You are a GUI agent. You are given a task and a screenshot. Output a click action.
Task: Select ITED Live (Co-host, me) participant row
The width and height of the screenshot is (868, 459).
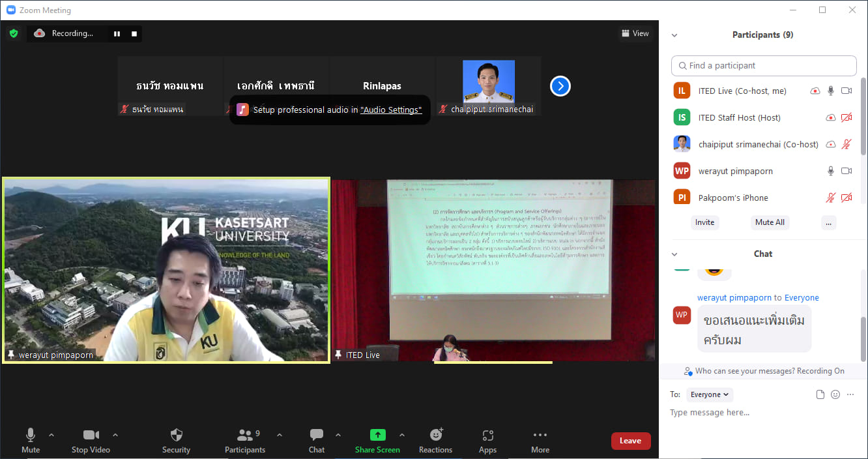(764, 91)
